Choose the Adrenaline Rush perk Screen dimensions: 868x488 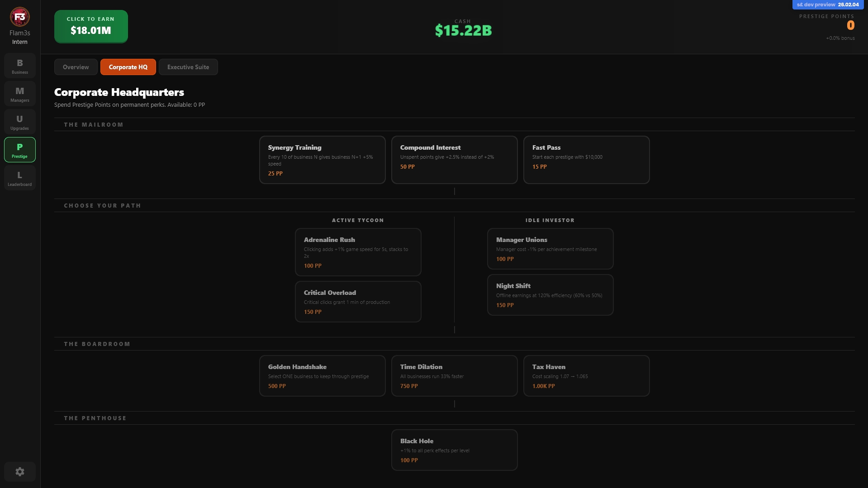pos(358,252)
